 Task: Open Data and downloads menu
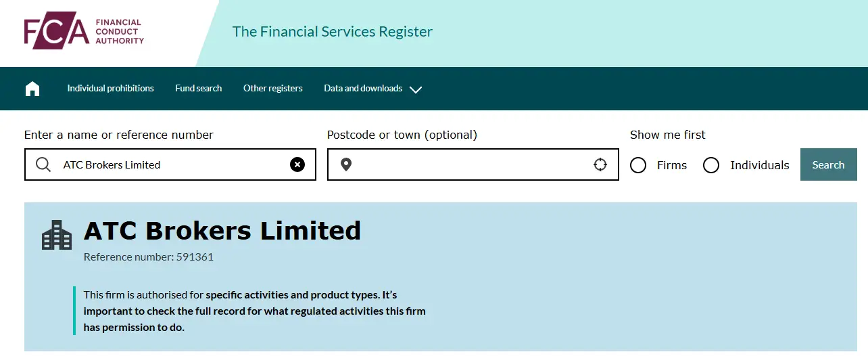[x=363, y=89]
